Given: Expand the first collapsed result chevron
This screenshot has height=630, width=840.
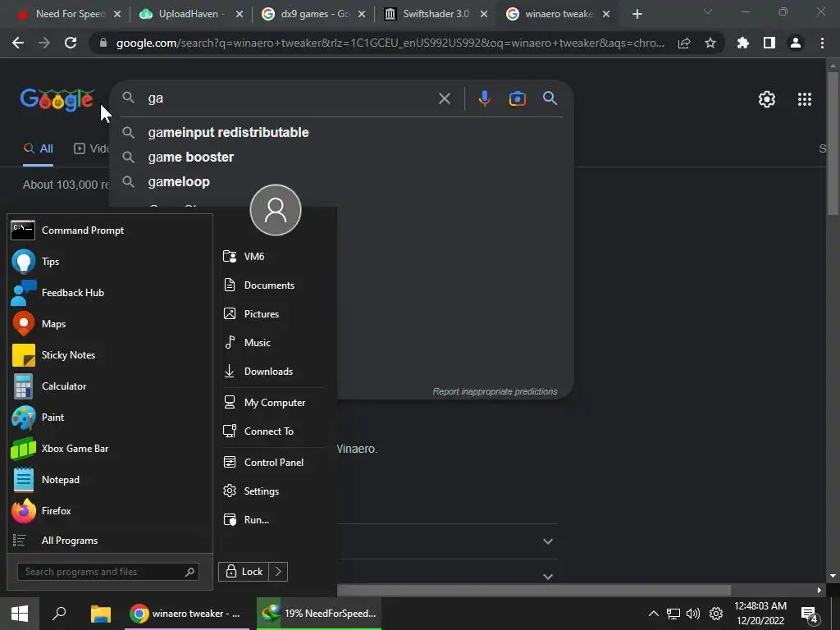Looking at the screenshot, I should tap(547, 541).
